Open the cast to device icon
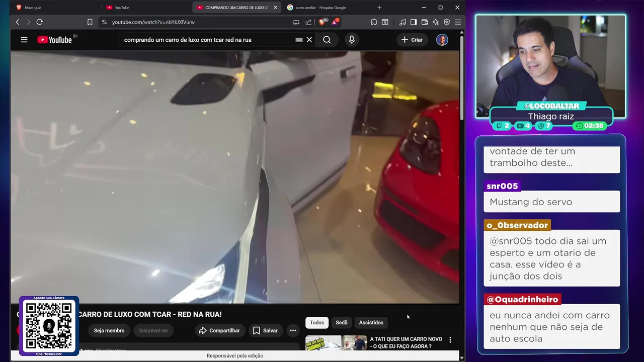The image size is (644, 362). (x=296, y=22)
